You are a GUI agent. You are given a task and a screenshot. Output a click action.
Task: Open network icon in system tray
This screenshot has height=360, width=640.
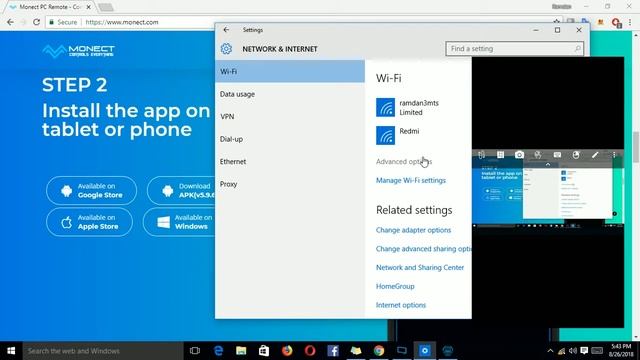coord(562,351)
